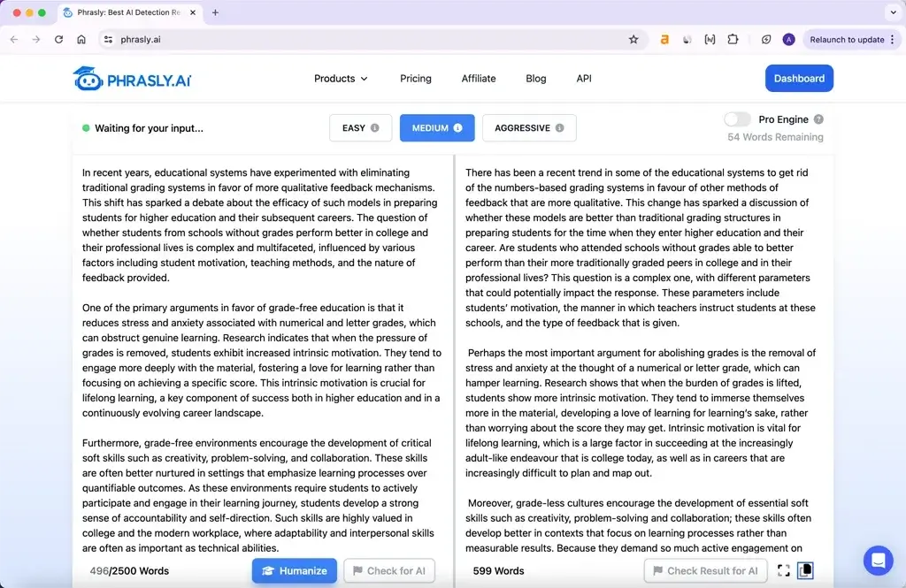The height and width of the screenshot is (588, 906).
Task: Click the humanized output text panel
Action: pos(644,355)
